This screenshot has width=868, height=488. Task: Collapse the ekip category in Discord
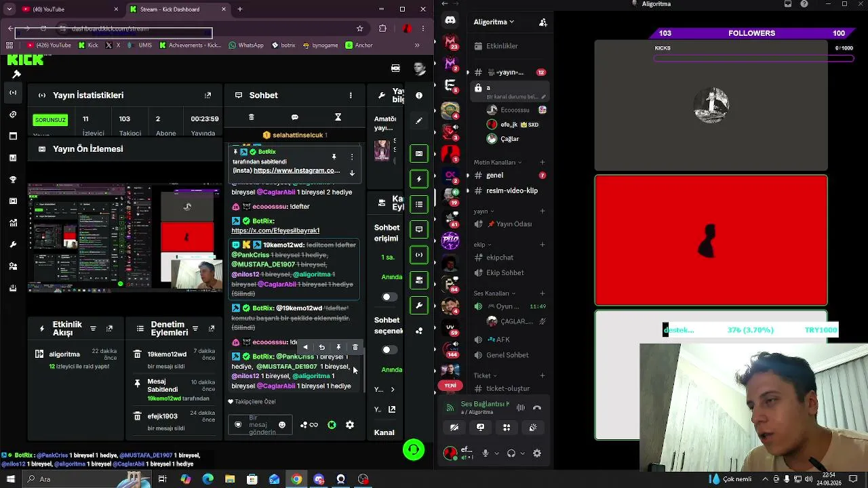point(482,245)
